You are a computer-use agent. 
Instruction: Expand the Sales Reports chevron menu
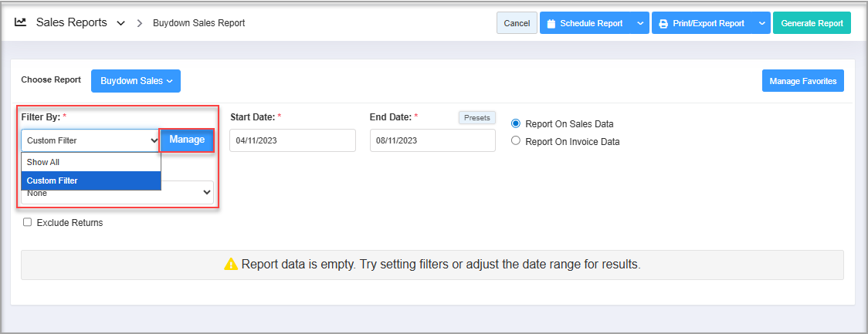(120, 24)
